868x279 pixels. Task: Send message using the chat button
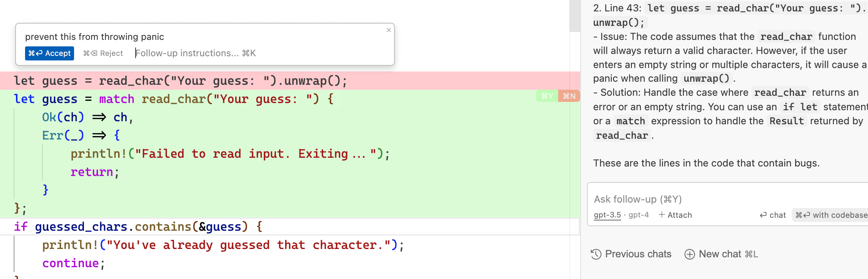pos(773,215)
